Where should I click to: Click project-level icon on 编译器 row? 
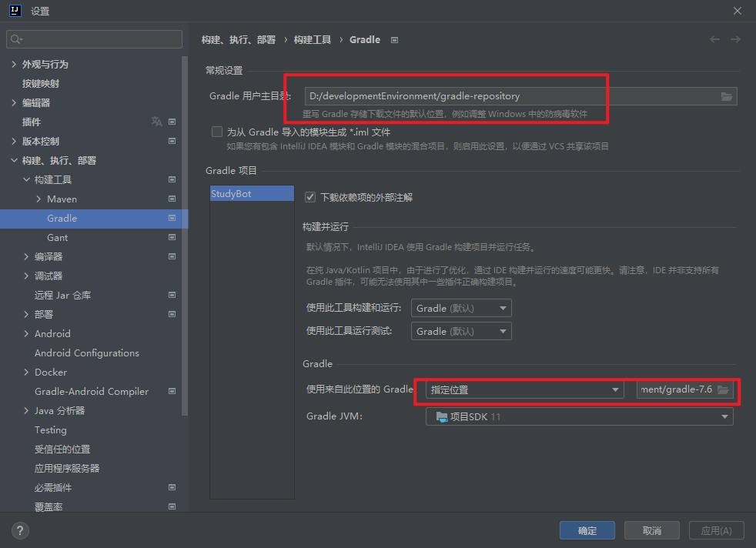(172, 257)
